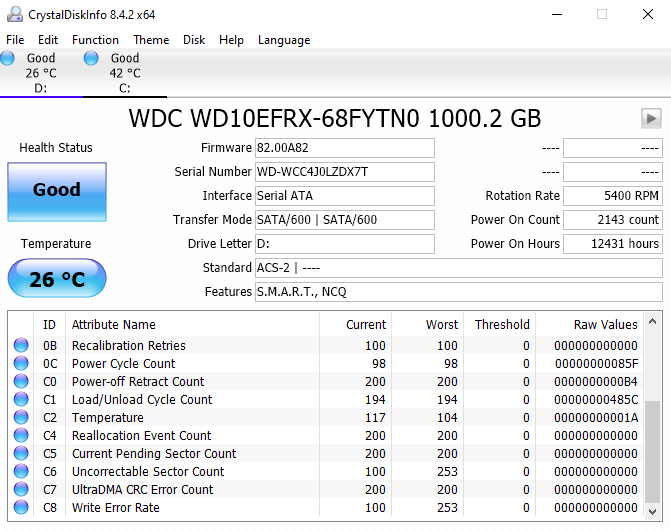Click the Interface field Serial ATA
671x530 pixels.
(344, 196)
